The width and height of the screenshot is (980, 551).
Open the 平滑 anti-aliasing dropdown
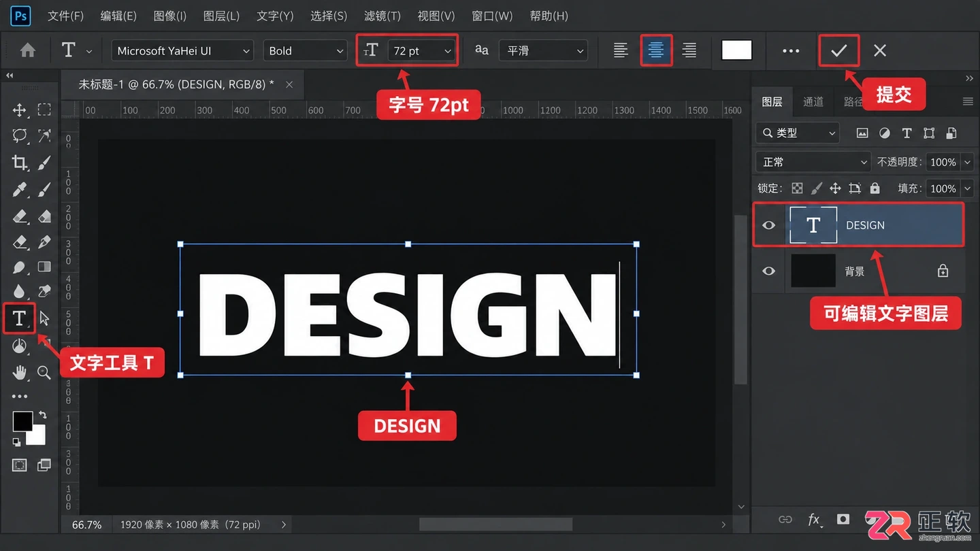click(544, 50)
